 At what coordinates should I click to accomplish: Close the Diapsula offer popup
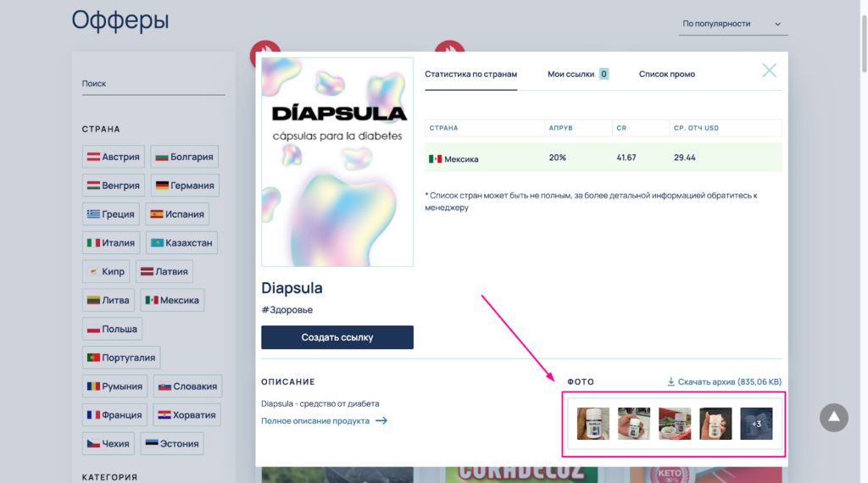[x=769, y=70]
